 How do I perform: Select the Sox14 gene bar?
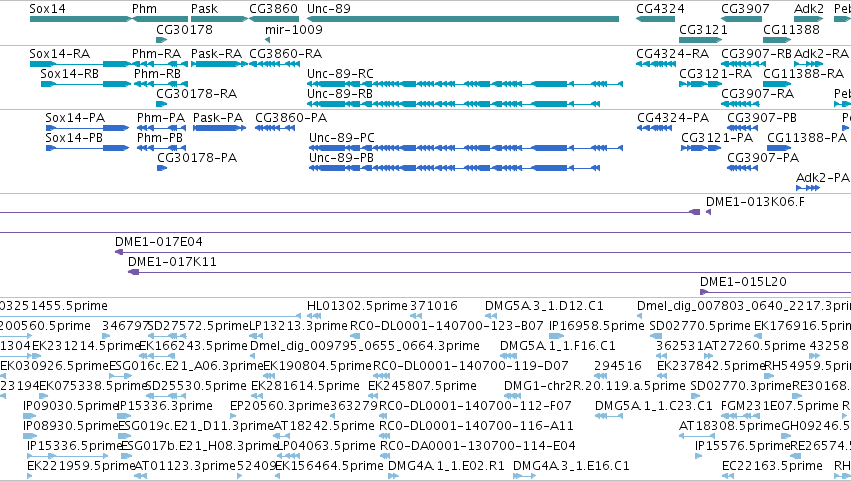[x=80, y=19]
